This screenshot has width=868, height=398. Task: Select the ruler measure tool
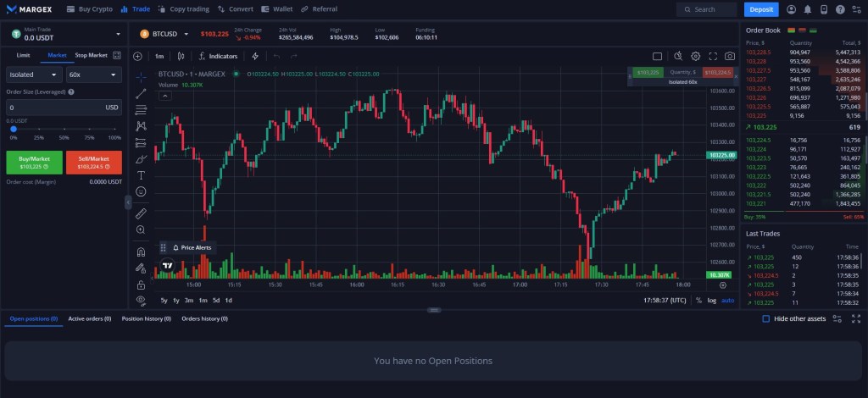coord(141,213)
